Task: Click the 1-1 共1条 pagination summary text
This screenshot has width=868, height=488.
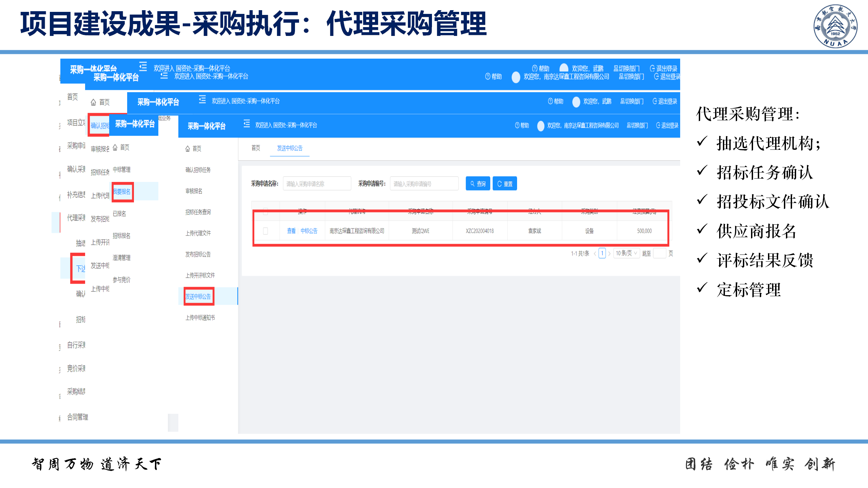Action: pyautogui.click(x=580, y=253)
